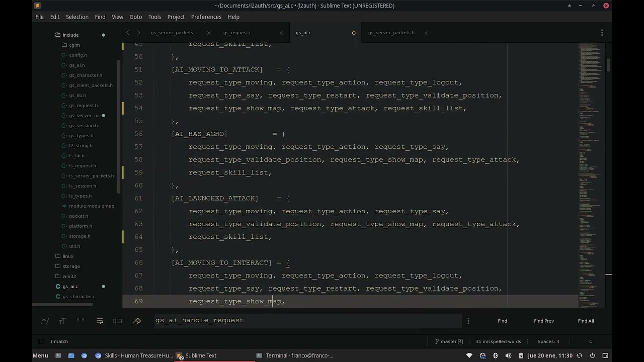Viewport: 644px width, 362px height.
Task: Open gs_character.c in sidebar
Action: pyautogui.click(x=79, y=296)
